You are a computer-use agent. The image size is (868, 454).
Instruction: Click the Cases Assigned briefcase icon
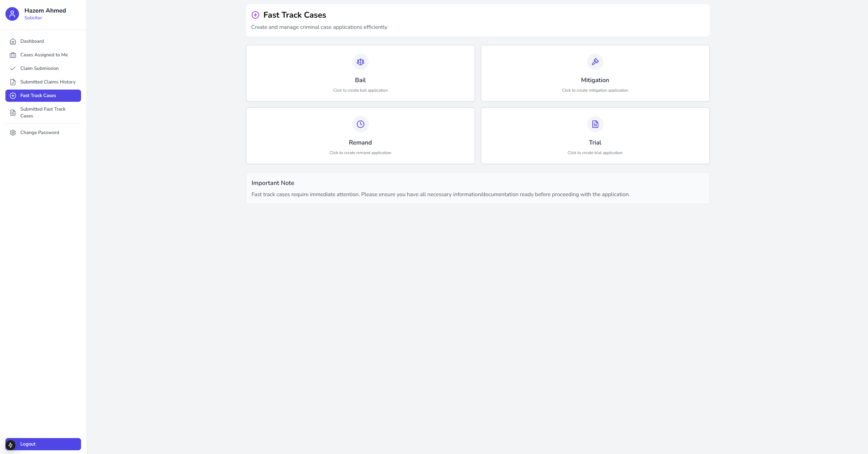tap(13, 55)
